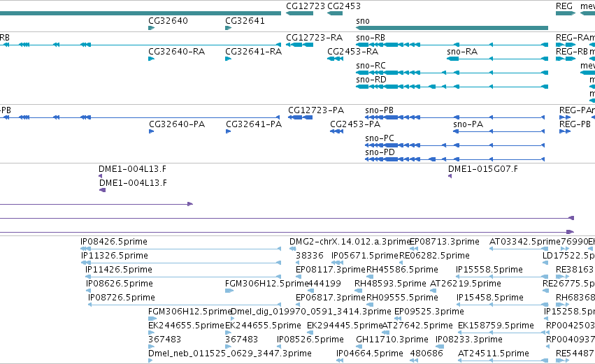Click transcript CG32640-RA
This screenshot has width=595, height=364.
tap(176, 52)
